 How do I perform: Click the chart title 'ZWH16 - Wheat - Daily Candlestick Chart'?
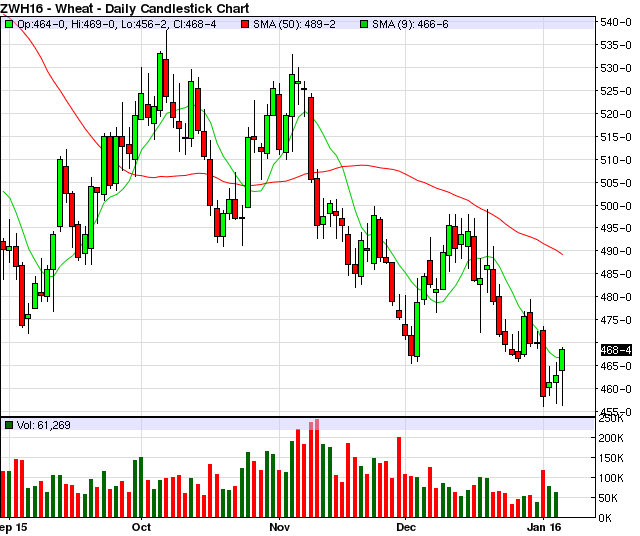[125, 8]
